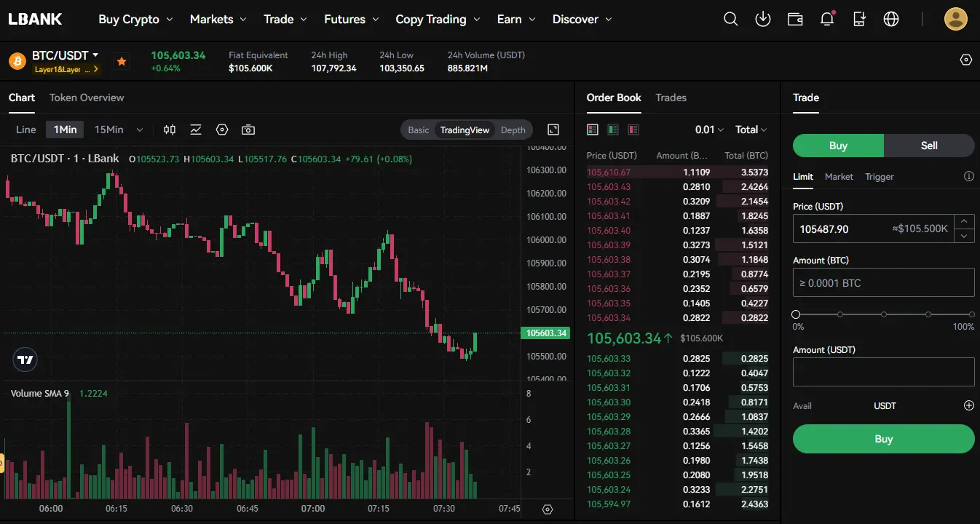The height and width of the screenshot is (524, 980).
Task: Select the Market order tab
Action: [x=839, y=176]
